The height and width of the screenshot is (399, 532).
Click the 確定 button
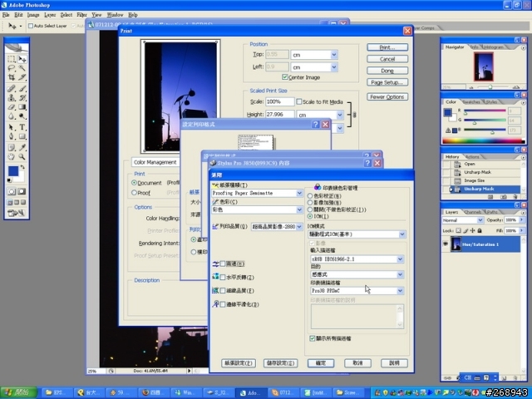coord(321,363)
